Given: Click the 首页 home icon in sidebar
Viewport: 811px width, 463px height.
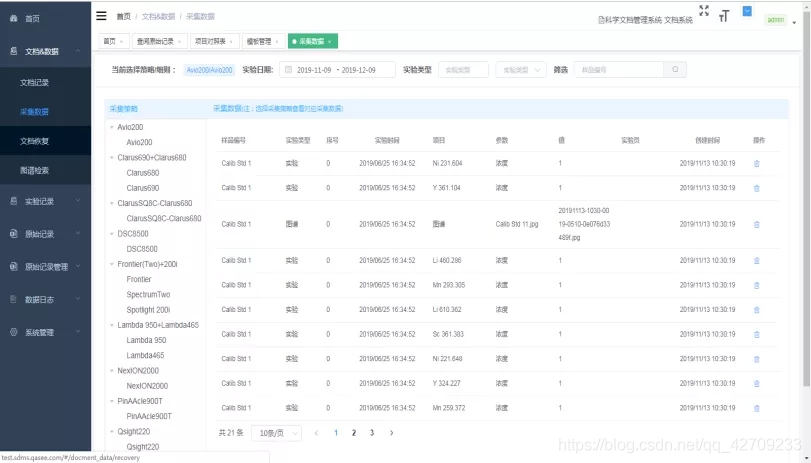Looking at the screenshot, I should (x=14, y=19).
